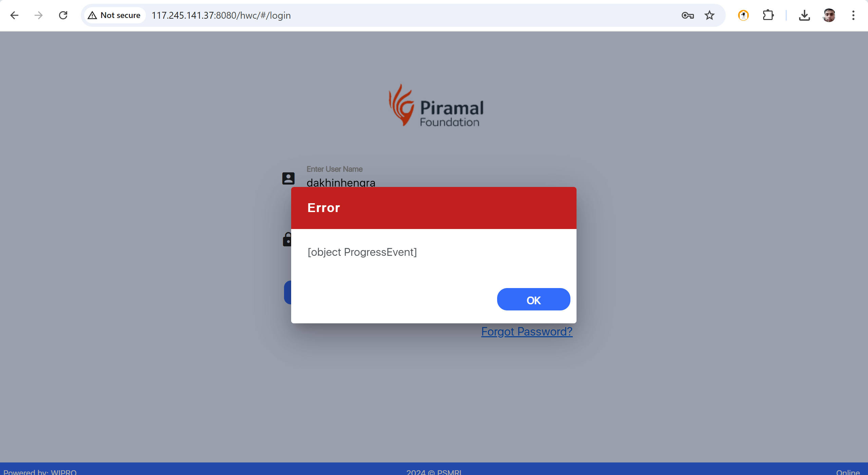
Task: Open the orange extension icon
Action: coord(743,15)
